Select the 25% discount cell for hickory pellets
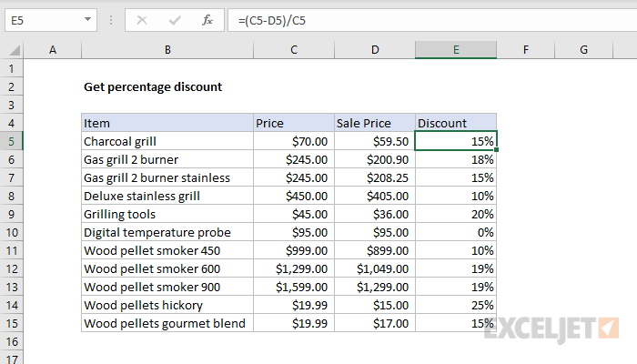 point(456,305)
